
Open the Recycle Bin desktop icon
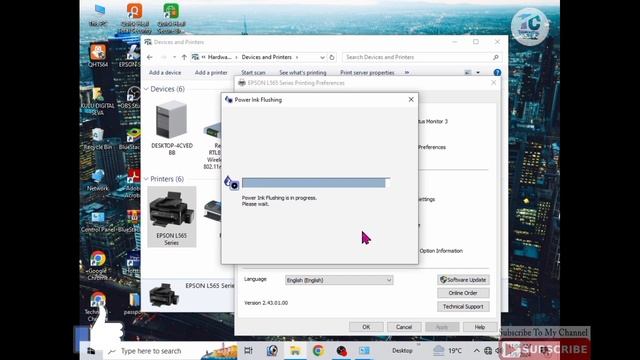point(98,138)
